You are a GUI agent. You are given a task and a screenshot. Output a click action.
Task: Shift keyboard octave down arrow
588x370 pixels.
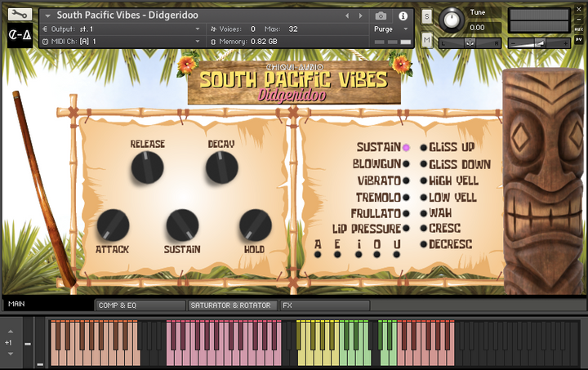coord(11,354)
